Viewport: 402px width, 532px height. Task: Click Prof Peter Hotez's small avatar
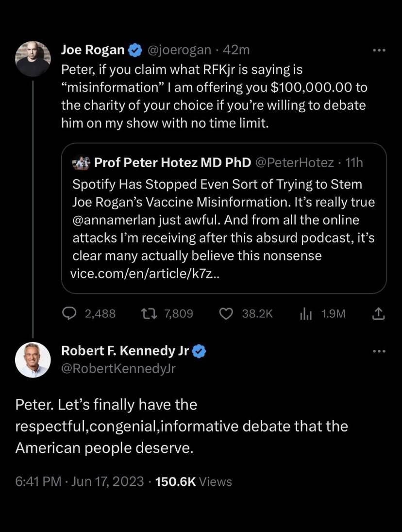point(80,163)
